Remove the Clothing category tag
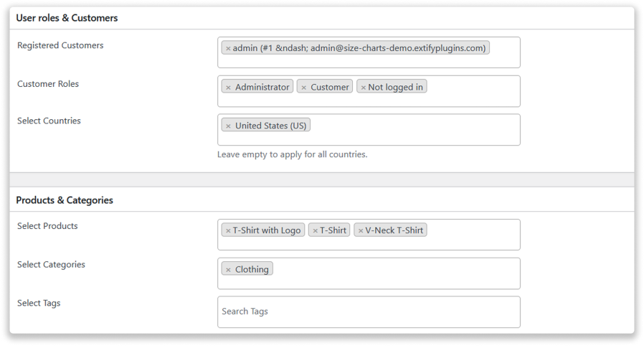This screenshot has height=346, width=644. click(x=228, y=270)
